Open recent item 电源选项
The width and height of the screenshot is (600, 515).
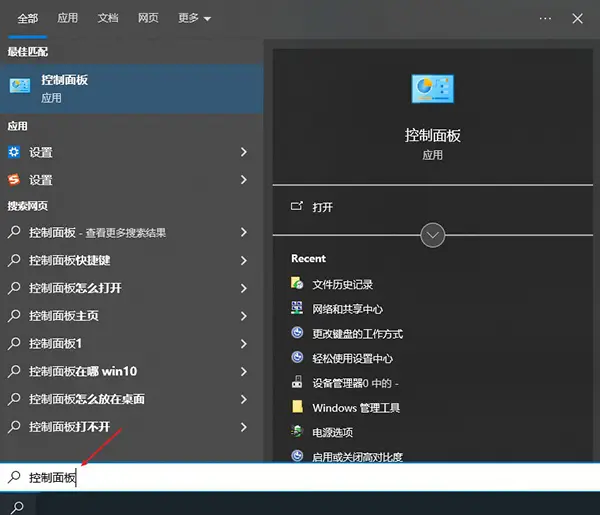click(x=333, y=432)
